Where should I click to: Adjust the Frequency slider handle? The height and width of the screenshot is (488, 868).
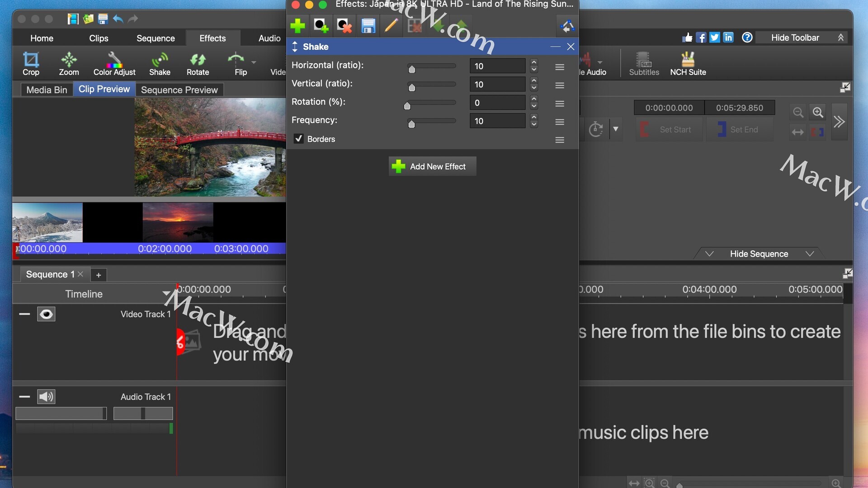click(411, 124)
